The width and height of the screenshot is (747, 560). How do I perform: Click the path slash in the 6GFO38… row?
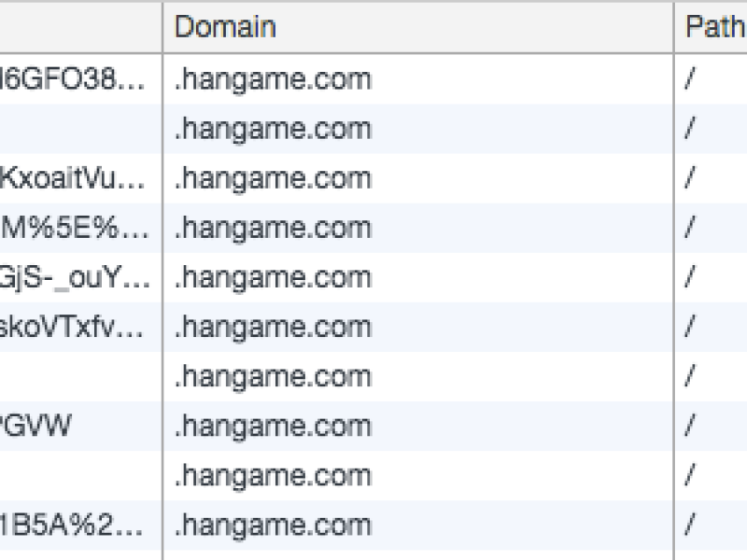pyautogui.click(x=690, y=78)
